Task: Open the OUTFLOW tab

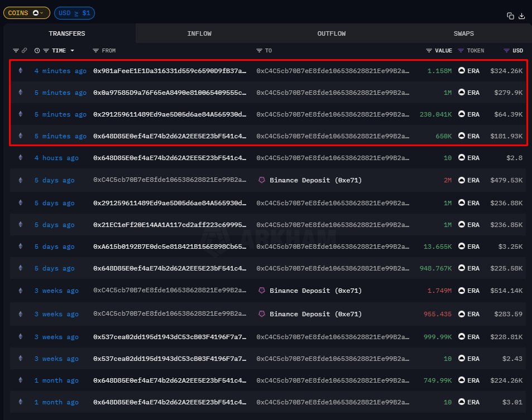Action: tap(332, 33)
